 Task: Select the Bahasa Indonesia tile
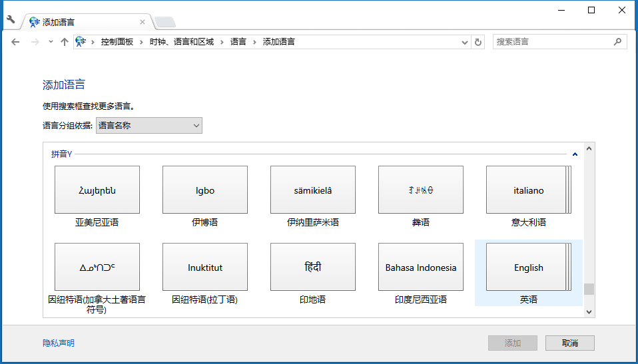pyautogui.click(x=421, y=267)
